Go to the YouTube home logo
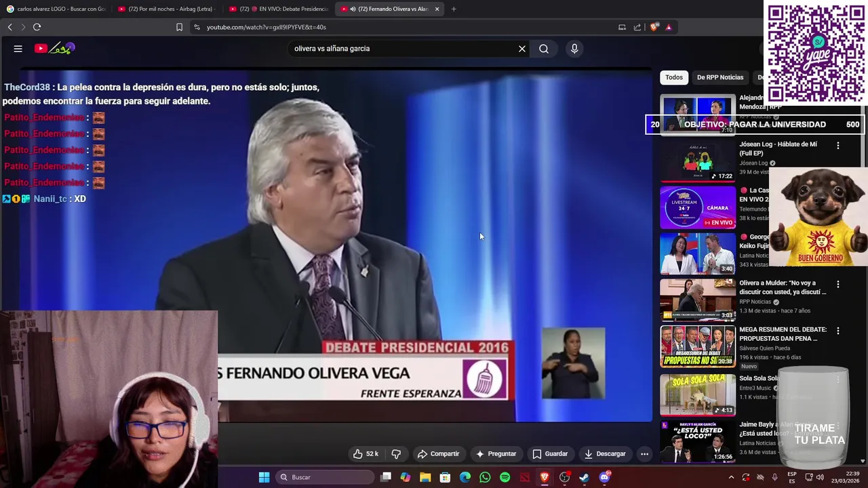The height and width of the screenshot is (488, 868). coord(55,48)
